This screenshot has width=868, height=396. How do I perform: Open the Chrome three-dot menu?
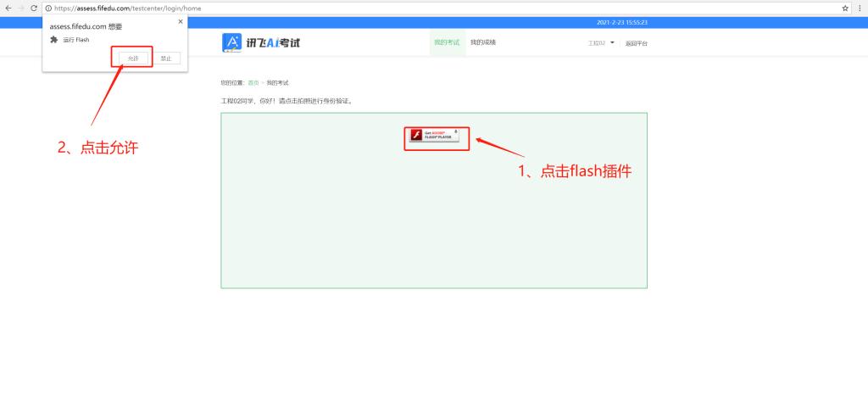[860, 8]
